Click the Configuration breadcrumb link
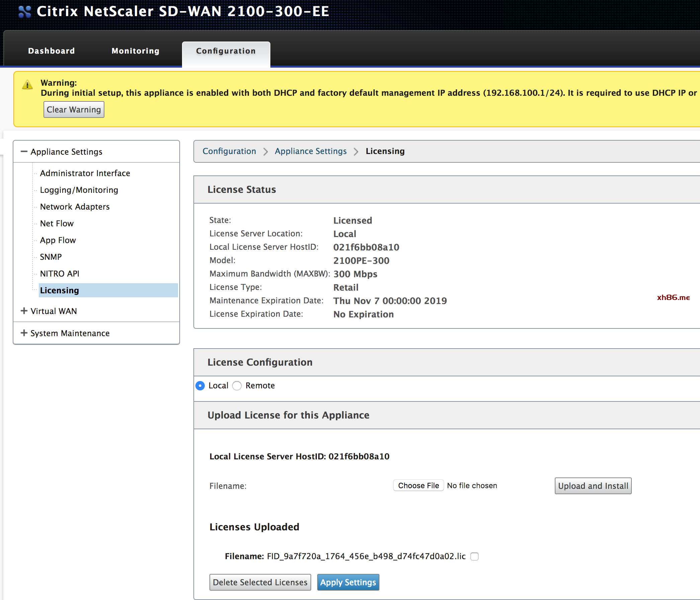The width and height of the screenshot is (700, 600). point(230,151)
